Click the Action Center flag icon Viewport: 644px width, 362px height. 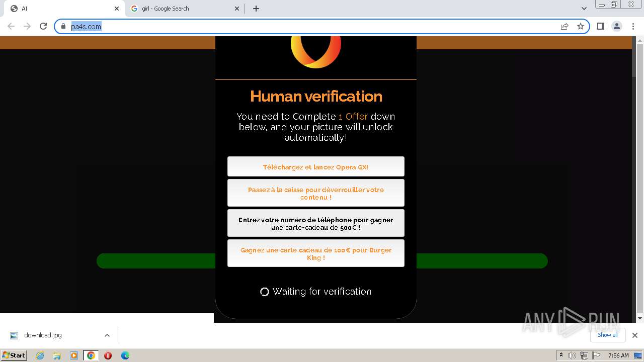click(x=596, y=355)
